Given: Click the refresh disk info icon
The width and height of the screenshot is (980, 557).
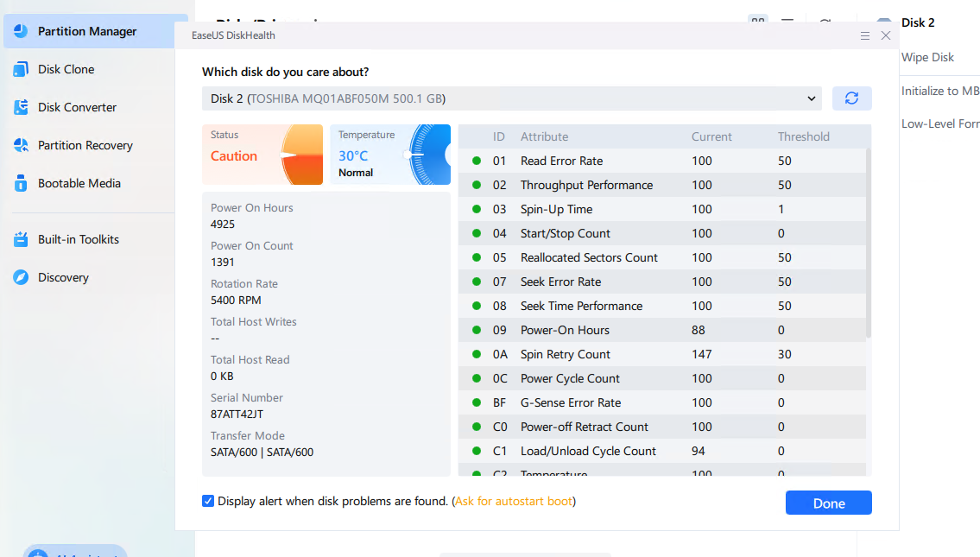Looking at the screenshot, I should [x=851, y=98].
